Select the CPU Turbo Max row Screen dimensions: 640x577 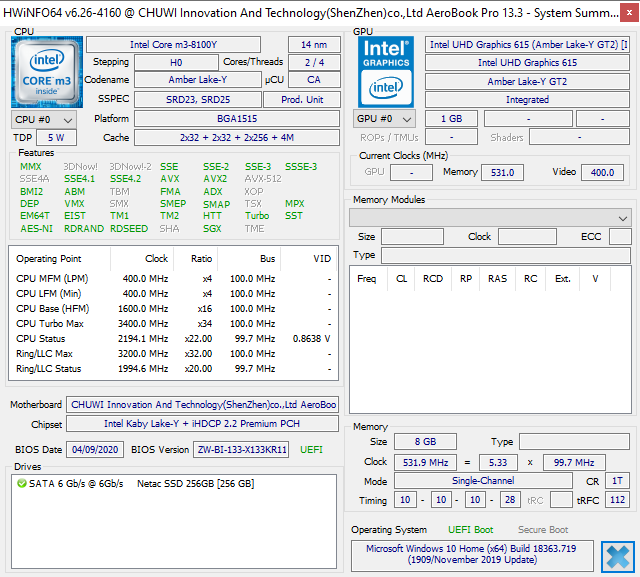point(173,324)
